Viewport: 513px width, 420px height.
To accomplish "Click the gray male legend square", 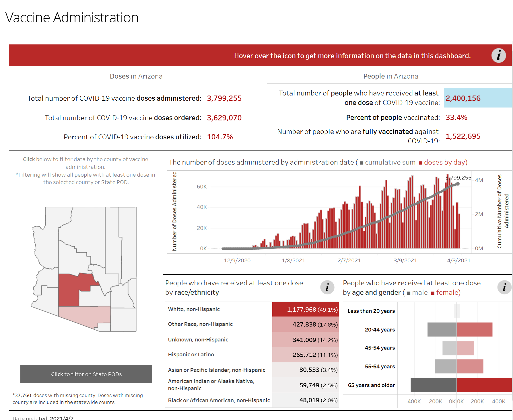I will click(x=409, y=293).
